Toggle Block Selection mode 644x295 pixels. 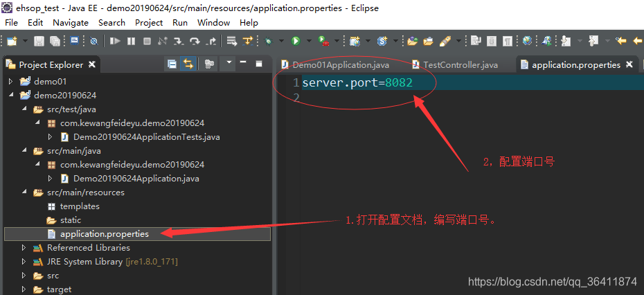(492, 41)
